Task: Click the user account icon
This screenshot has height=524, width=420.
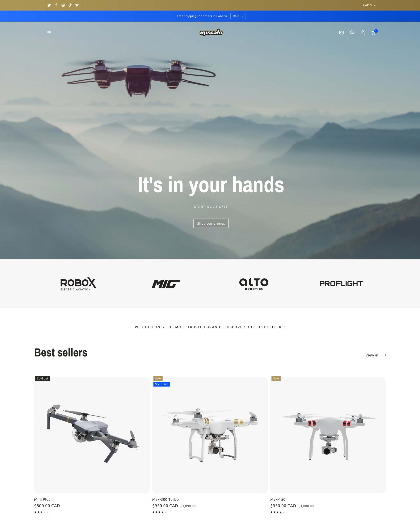Action: click(x=362, y=33)
